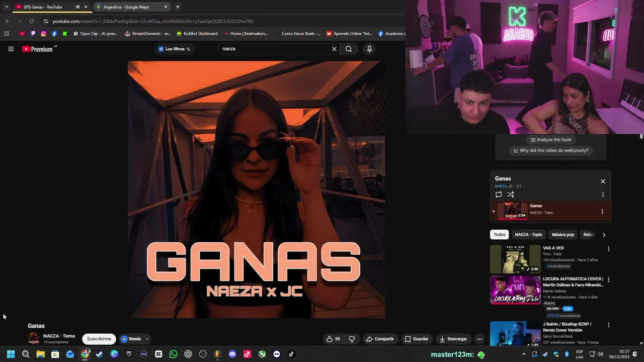Click the 'Analyze the hook' suggestion
The height and width of the screenshot is (362, 644).
coord(551,140)
